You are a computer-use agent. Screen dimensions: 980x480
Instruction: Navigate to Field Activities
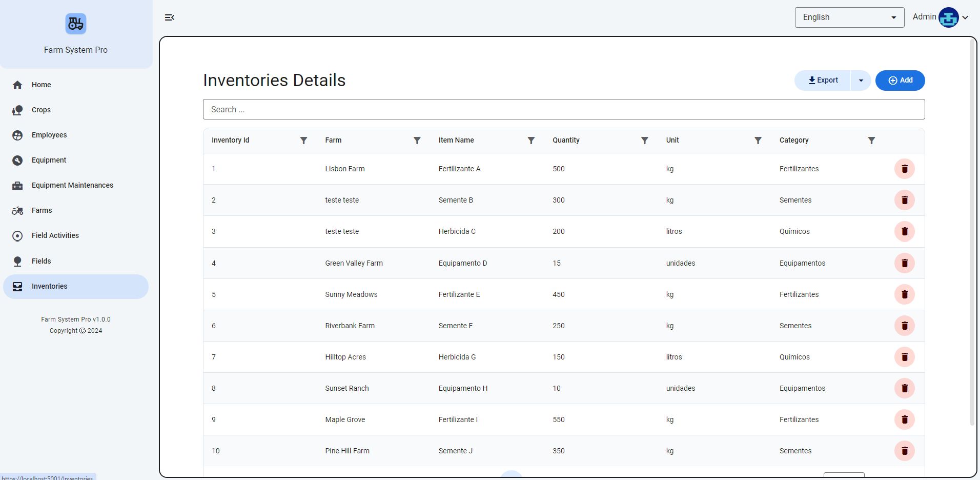tap(55, 235)
